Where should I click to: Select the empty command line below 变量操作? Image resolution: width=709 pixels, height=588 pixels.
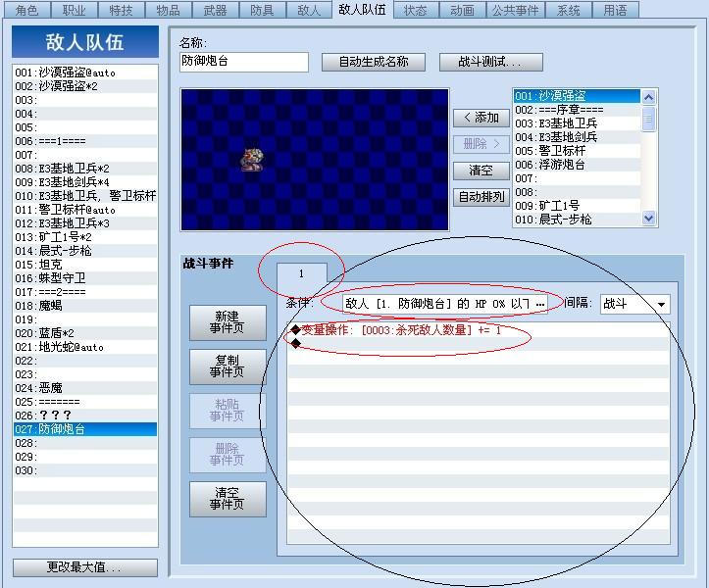(479, 344)
